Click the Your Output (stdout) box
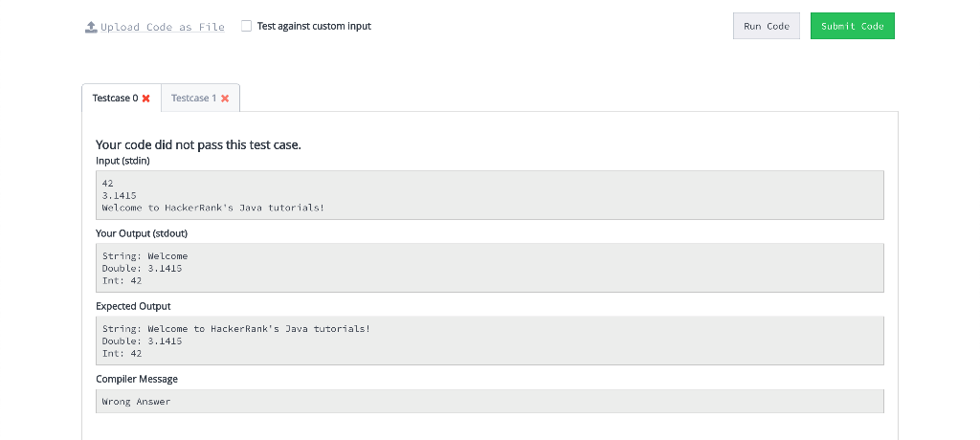 490,268
